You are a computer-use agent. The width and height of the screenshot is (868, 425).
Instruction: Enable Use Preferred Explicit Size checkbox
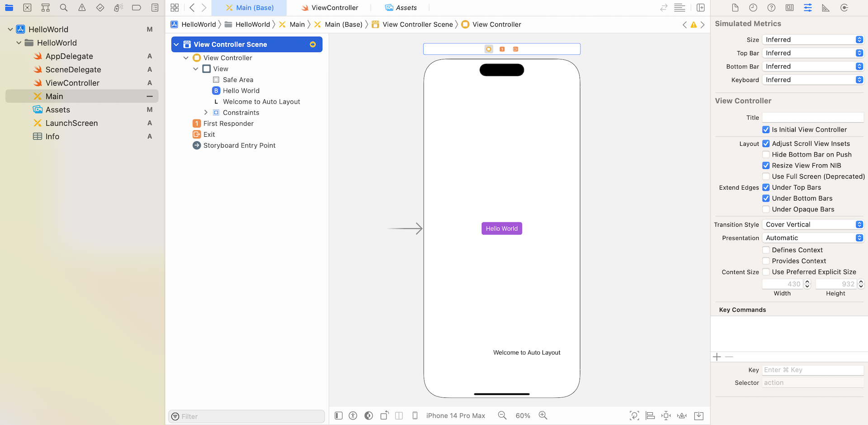(766, 272)
